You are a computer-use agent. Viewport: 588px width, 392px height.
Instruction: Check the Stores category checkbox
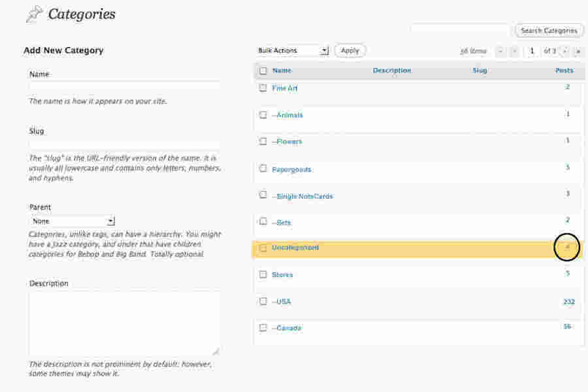263,274
